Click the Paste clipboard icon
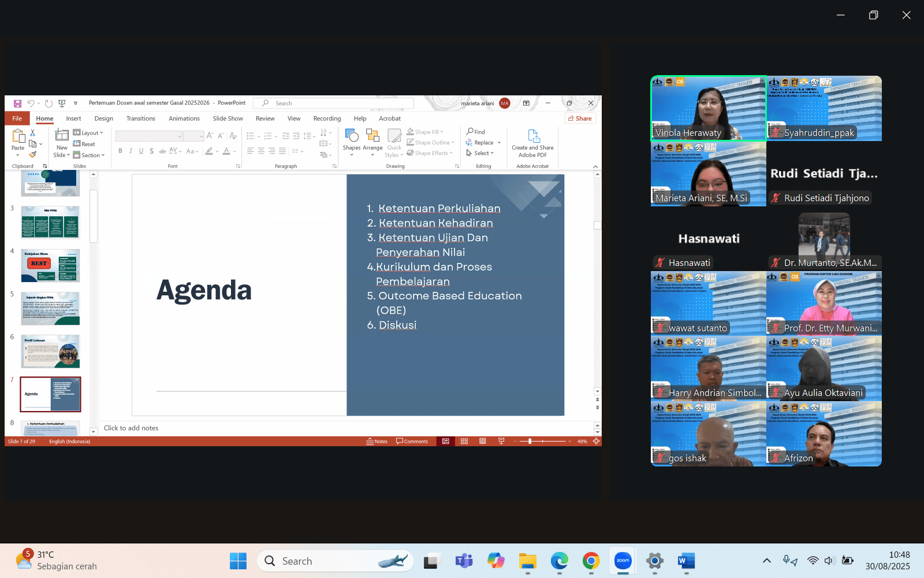 [18, 136]
